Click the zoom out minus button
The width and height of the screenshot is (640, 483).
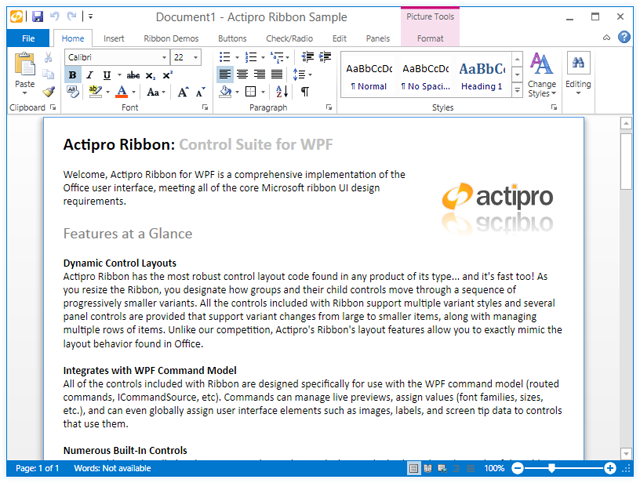click(517, 468)
